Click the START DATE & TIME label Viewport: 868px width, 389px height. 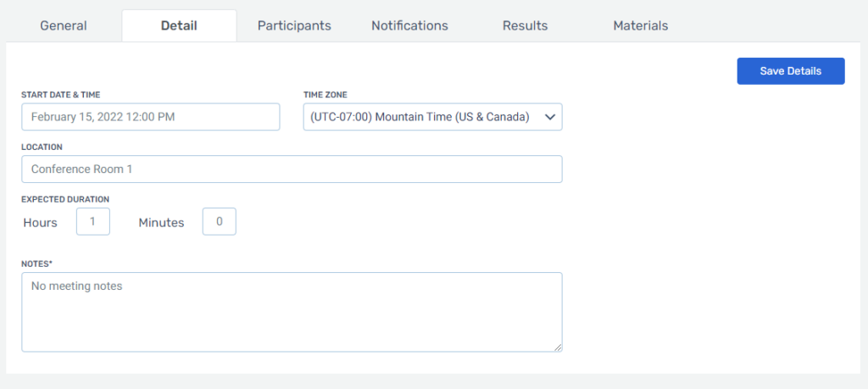pos(61,95)
